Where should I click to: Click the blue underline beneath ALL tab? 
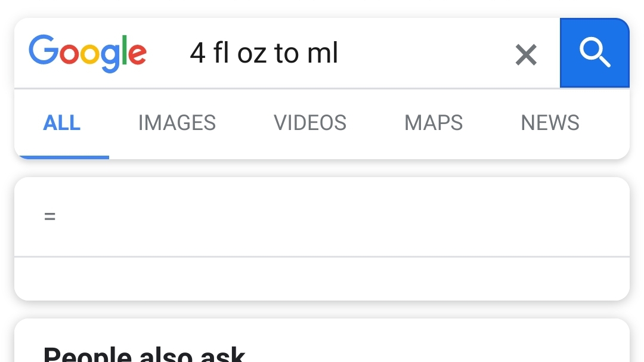(x=64, y=157)
